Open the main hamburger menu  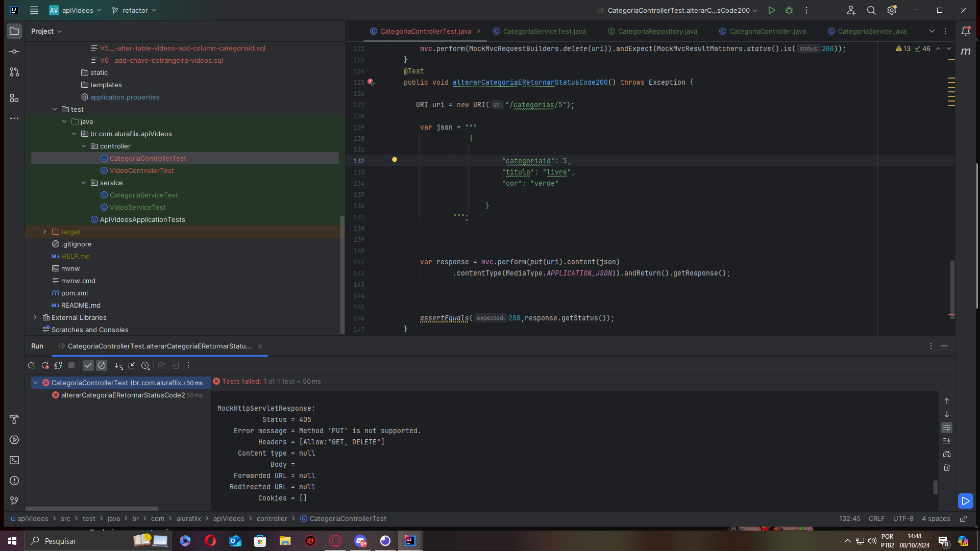[34, 10]
